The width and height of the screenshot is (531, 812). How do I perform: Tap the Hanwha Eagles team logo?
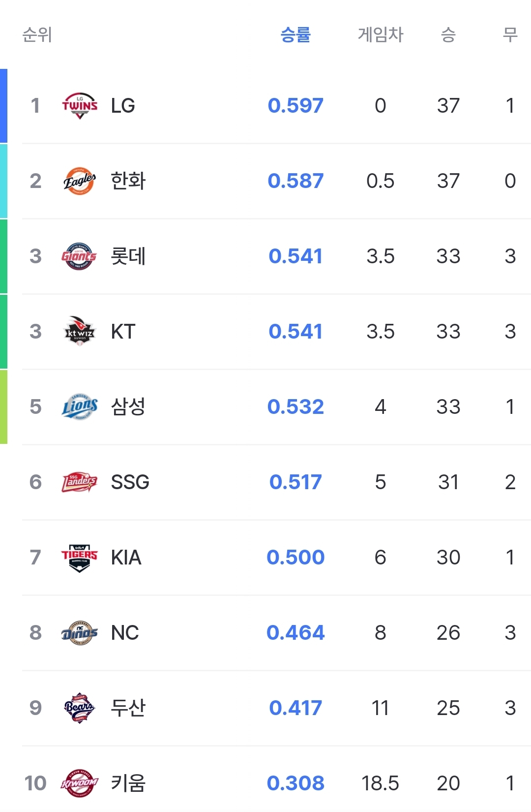(80, 181)
